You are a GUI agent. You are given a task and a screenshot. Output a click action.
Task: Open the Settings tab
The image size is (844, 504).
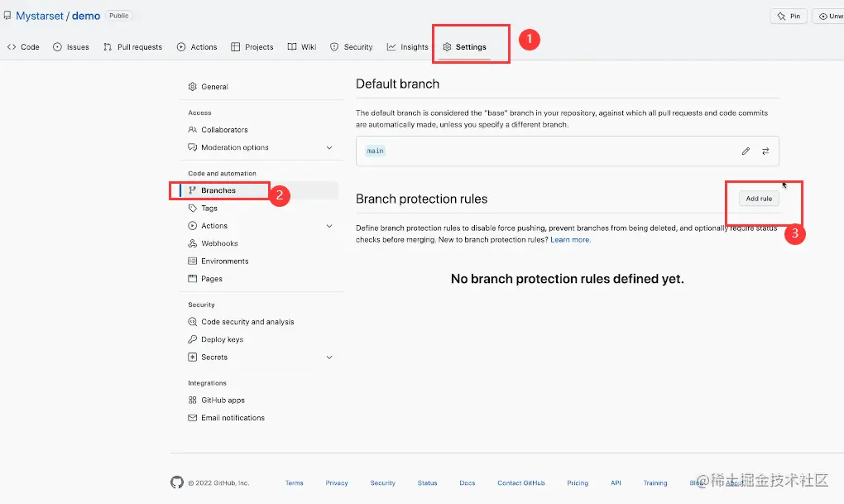(x=464, y=47)
